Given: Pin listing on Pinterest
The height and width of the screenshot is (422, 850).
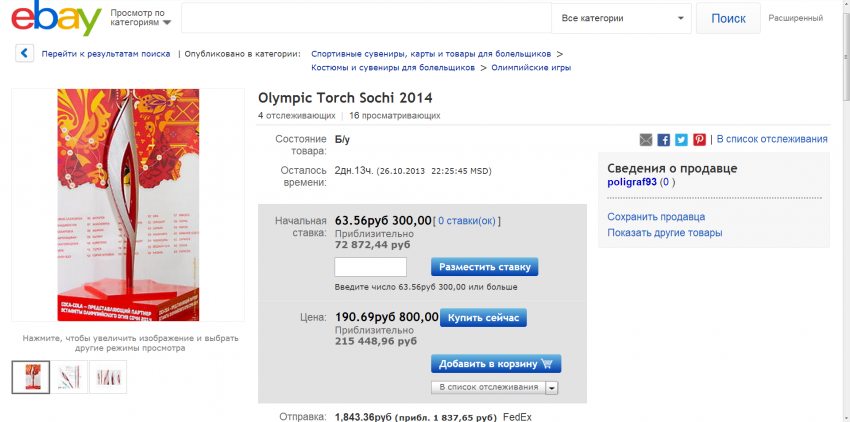Looking at the screenshot, I should (699, 140).
